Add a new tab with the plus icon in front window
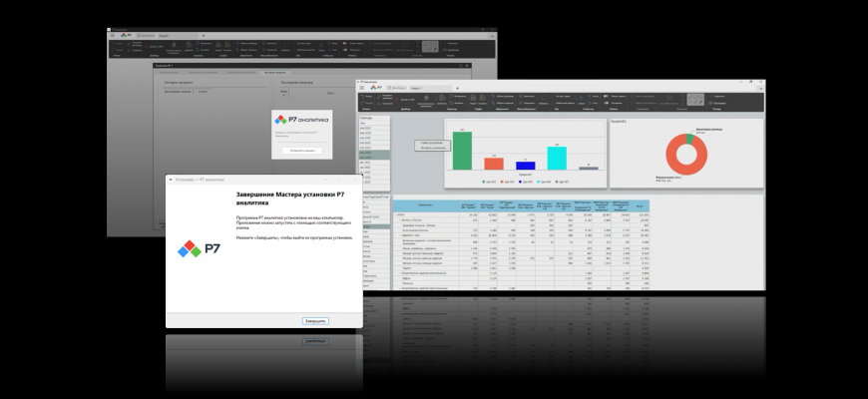The width and height of the screenshot is (868, 399). tap(457, 88)
